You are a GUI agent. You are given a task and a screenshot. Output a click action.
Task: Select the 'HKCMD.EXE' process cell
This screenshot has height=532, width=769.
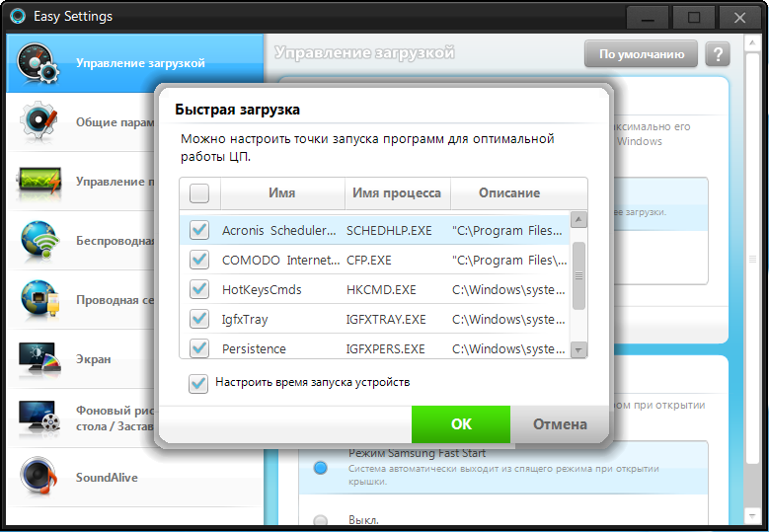[x=381, y=290]
